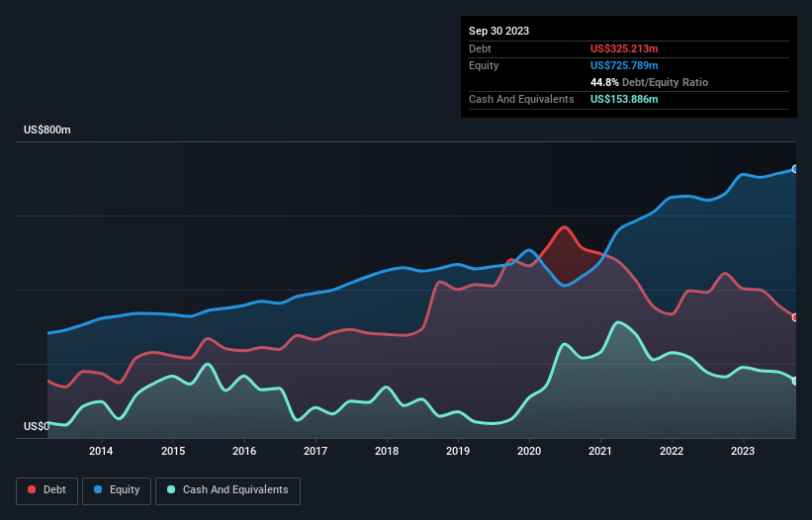Click the 2014 x-axis label
This screenshot has height=520, width=812.
101,451
